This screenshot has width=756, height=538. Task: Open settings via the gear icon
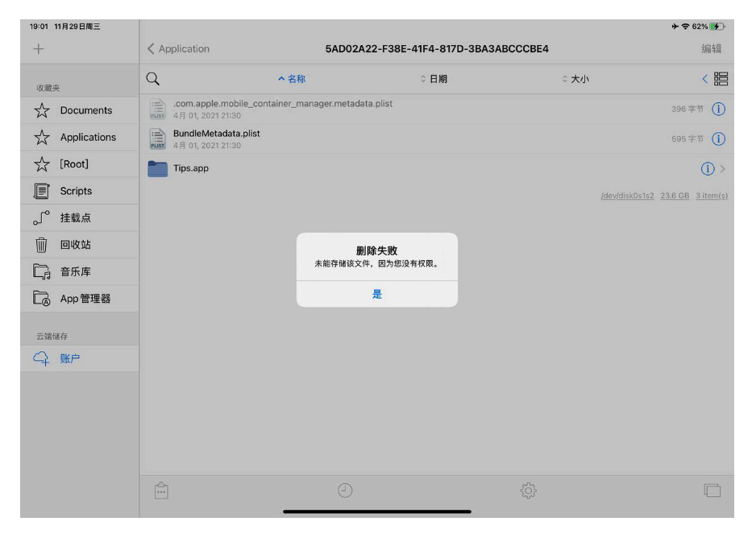[528, 490]
